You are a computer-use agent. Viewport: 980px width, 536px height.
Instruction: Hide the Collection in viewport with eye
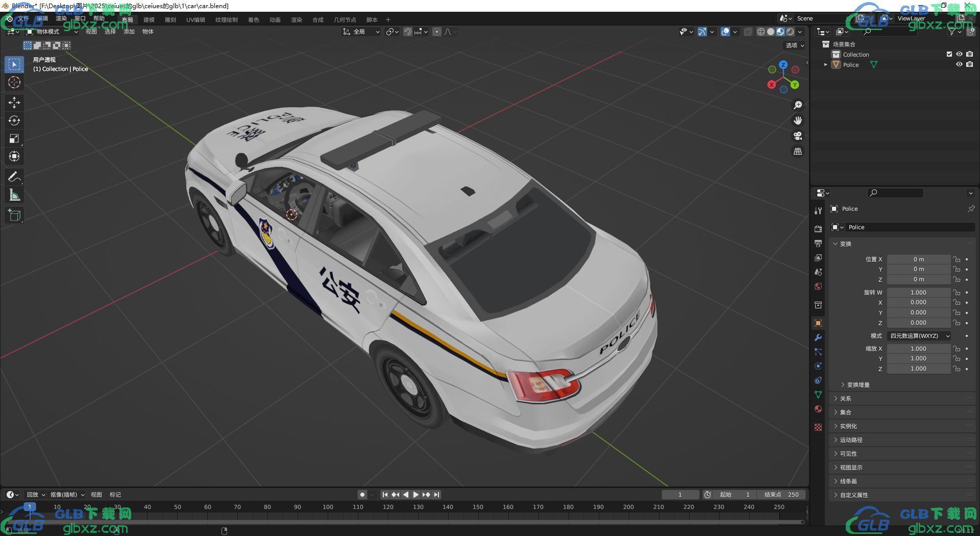(x=959, y=54)
